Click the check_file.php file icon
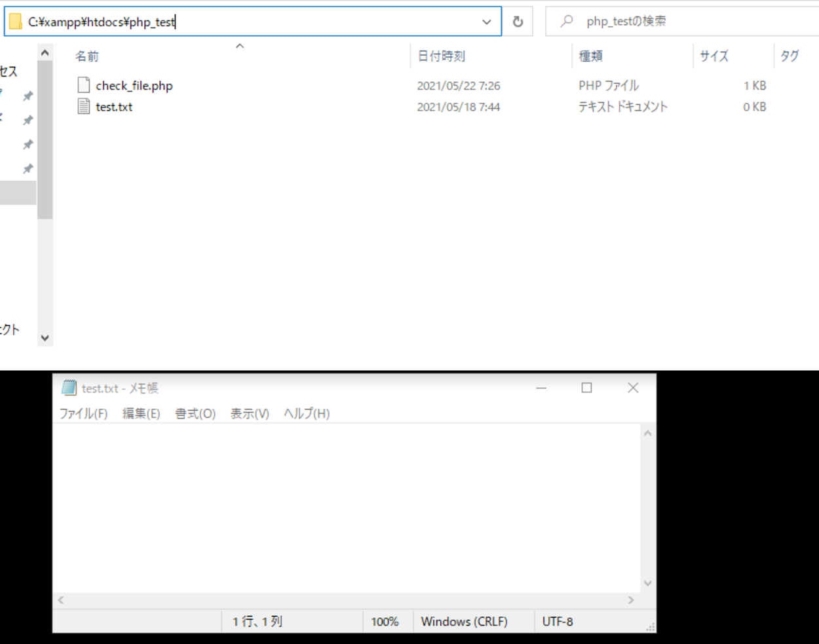The image size is (819, 644). pyautogui.click(x=83, y=85)
